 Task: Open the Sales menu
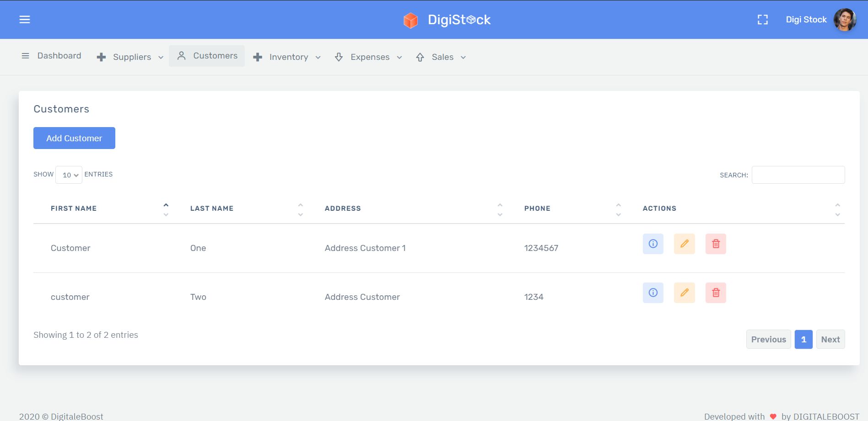click(x=442, y=57)
